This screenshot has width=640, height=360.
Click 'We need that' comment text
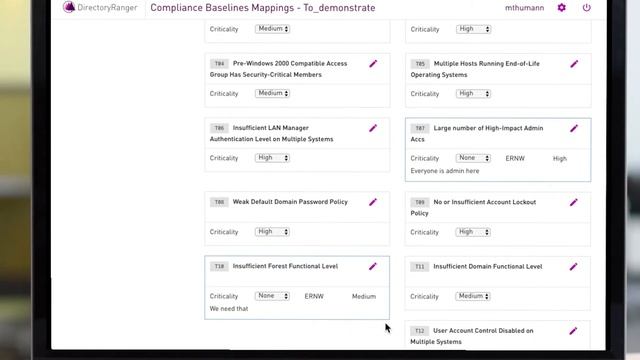tap(229, 309)
